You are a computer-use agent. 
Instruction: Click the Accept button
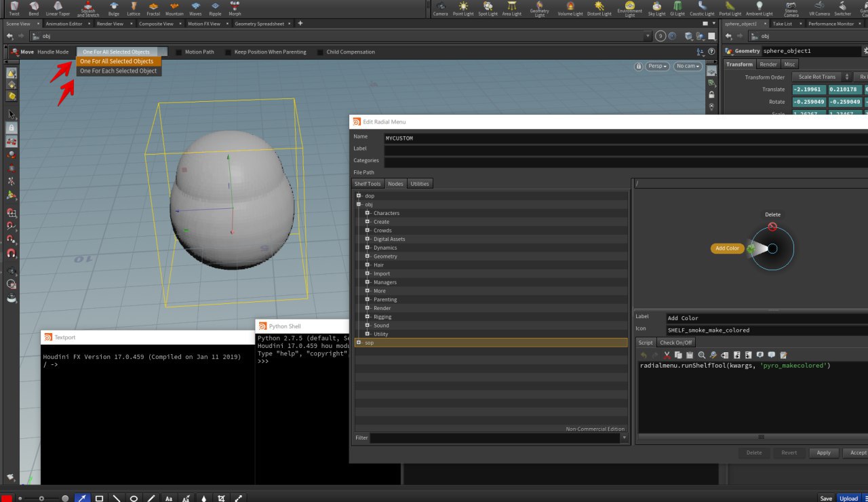pos(857,452)
